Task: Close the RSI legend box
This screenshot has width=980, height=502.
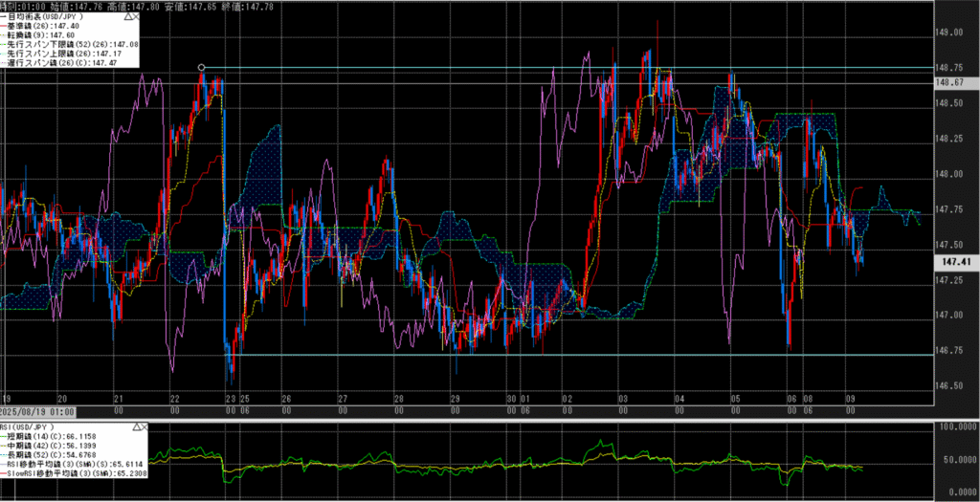Action: (144, 426)
